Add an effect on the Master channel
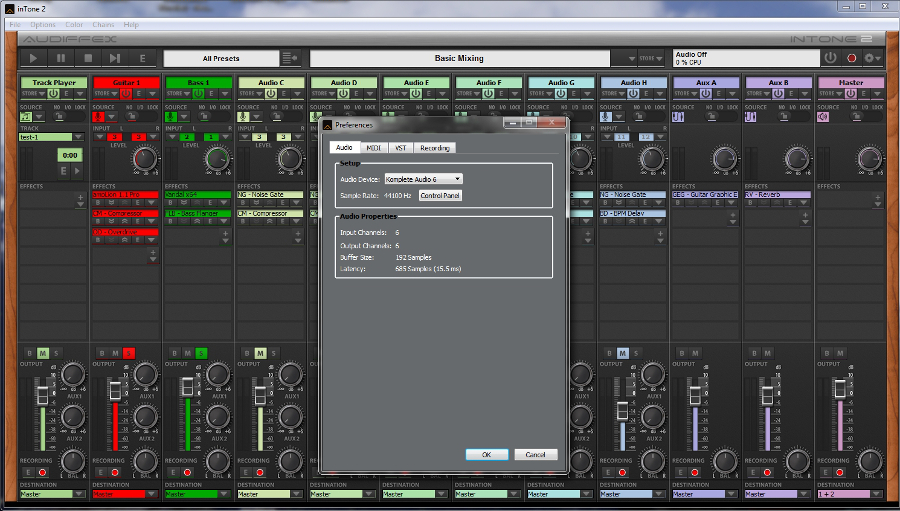 (877, 198)
